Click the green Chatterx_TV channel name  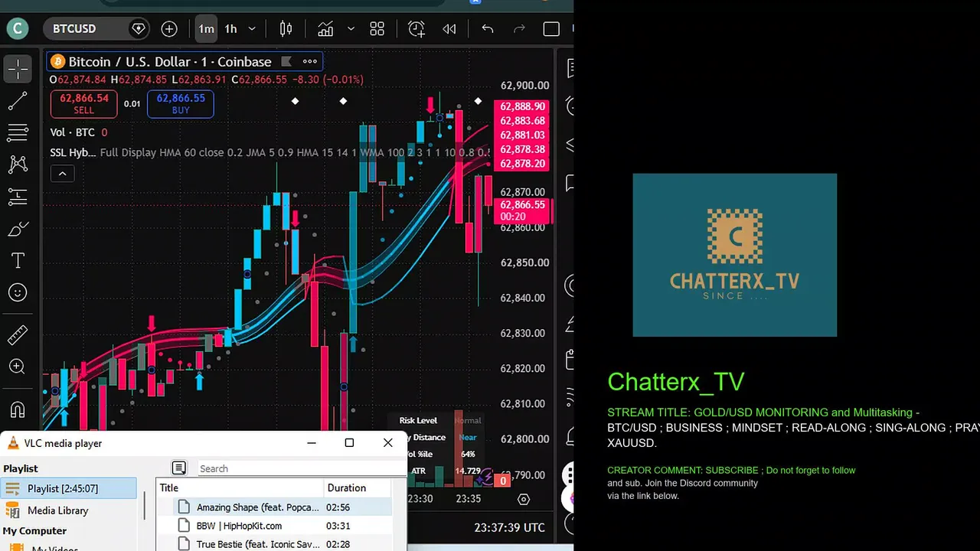coord(675,382)
